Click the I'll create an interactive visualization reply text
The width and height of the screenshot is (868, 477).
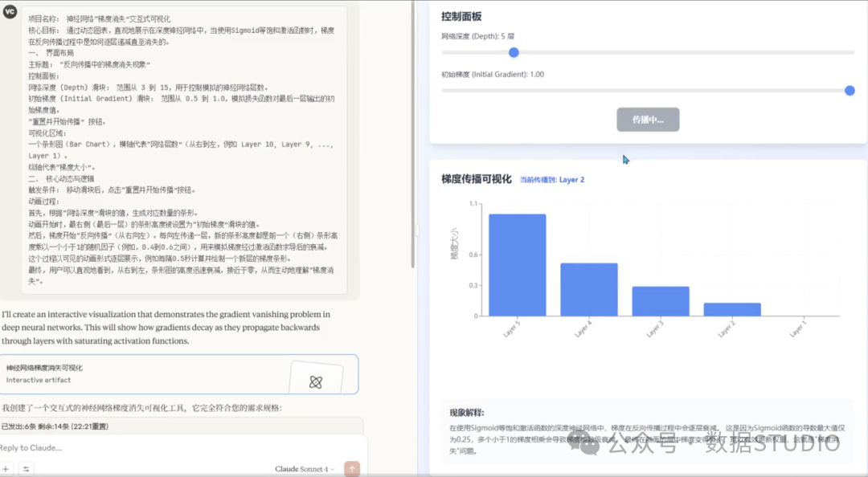coord(166,328)
